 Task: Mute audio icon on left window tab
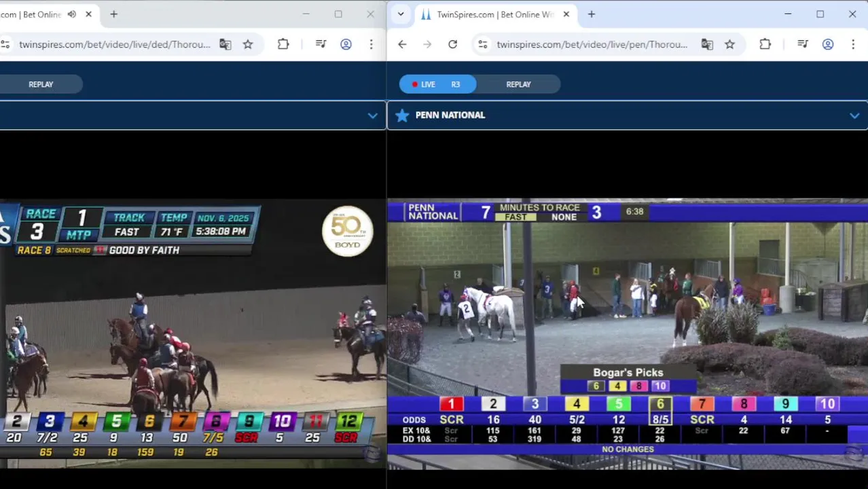(72, 14)
